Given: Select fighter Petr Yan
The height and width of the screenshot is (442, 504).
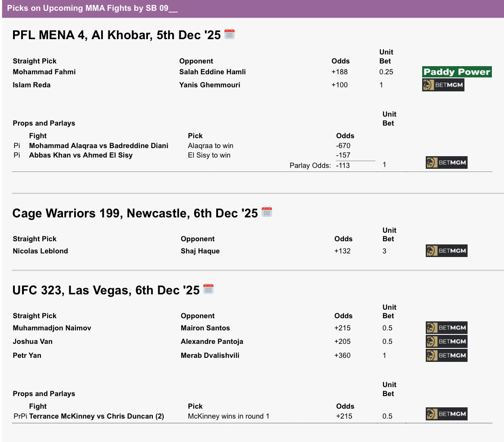Looking at the screenshot, I should [27, 356].
